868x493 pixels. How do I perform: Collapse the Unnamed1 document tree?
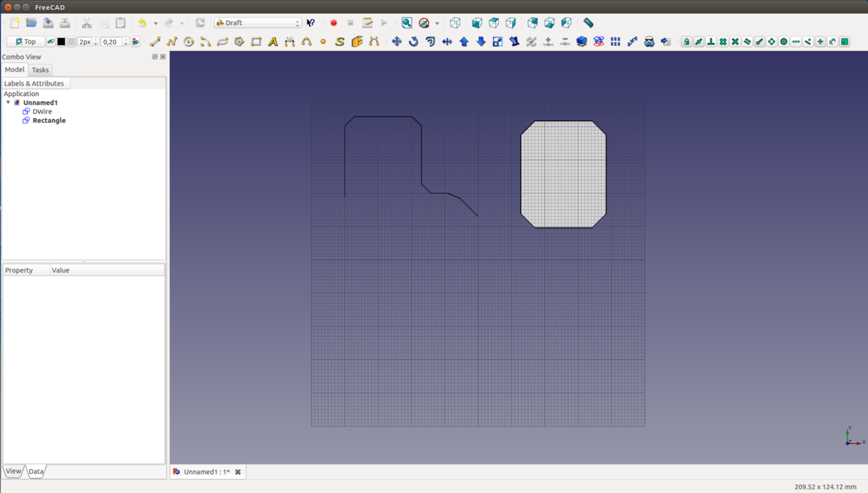(x=9, y=103)
